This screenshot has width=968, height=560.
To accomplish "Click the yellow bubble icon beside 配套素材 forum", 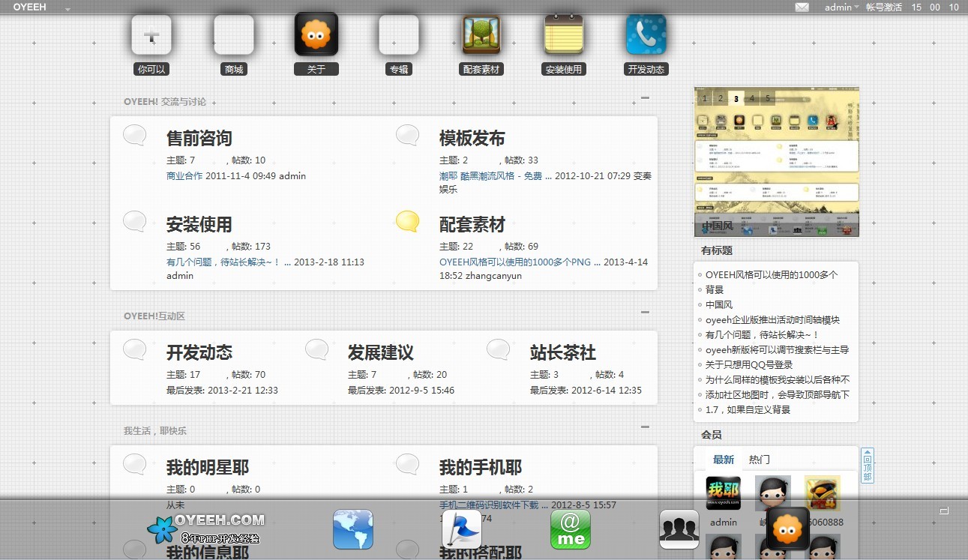I will click(408, 221).
